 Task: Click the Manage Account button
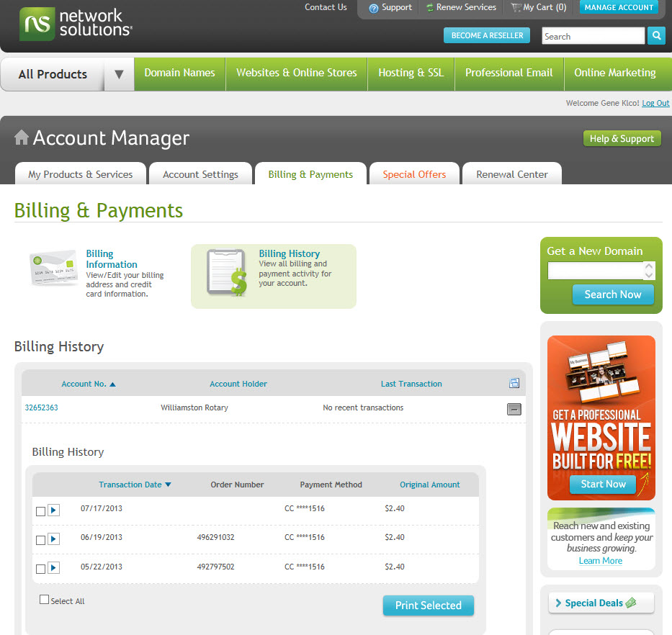619,7
